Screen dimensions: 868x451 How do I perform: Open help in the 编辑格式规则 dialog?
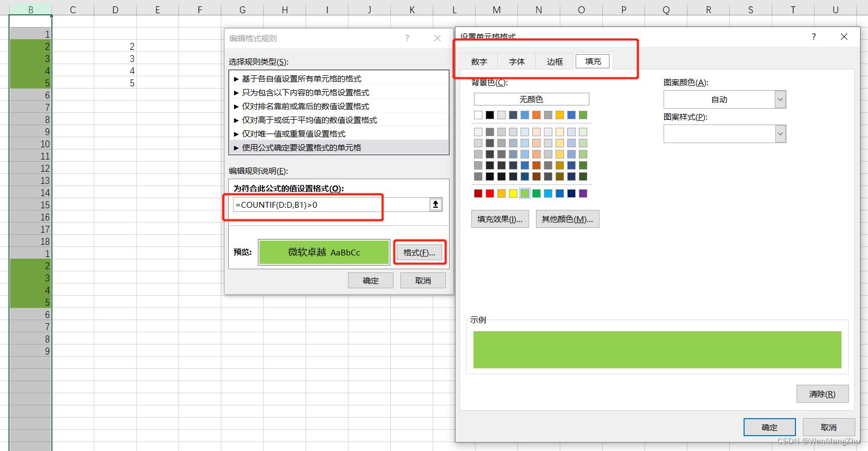[x=407, y=38]
